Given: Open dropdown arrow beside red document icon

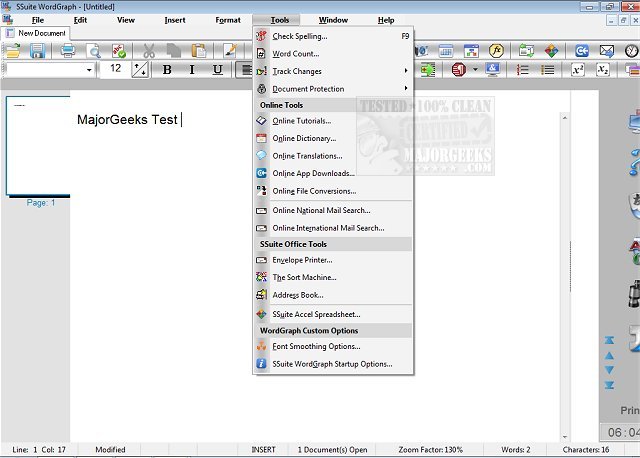Looking at the screenshot, I should (x=475, y=70).
